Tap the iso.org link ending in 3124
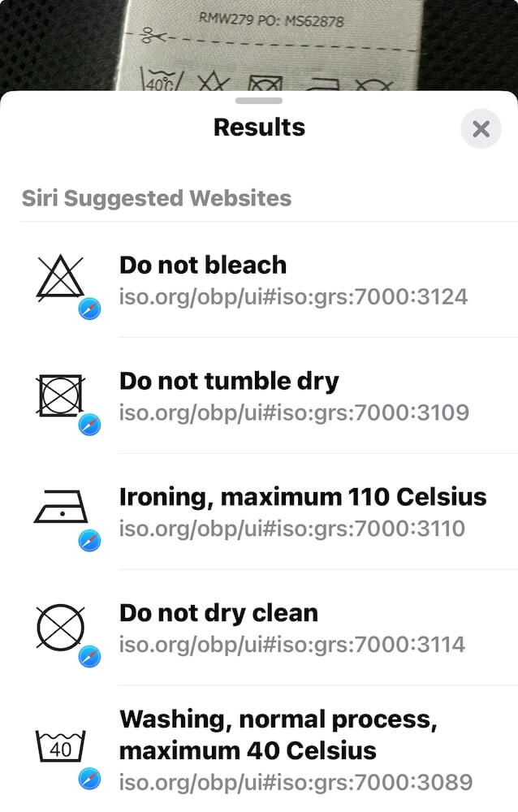This screenshot has width=518, height=812. [293, 296]
